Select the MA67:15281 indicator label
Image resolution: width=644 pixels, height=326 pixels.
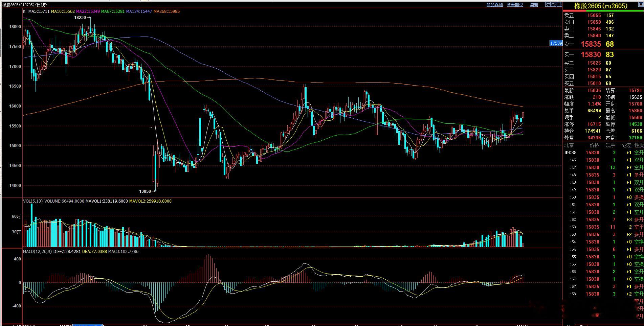(x=113, y=11)
